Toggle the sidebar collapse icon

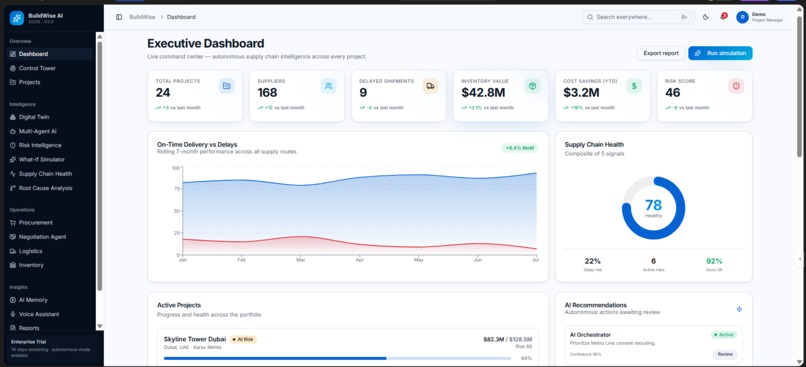tap(119, 17)
